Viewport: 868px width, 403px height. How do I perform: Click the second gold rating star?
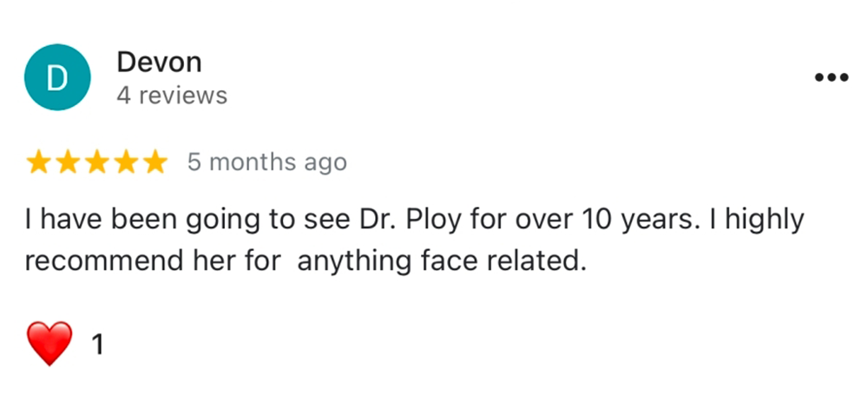click(x=68, y=162)
